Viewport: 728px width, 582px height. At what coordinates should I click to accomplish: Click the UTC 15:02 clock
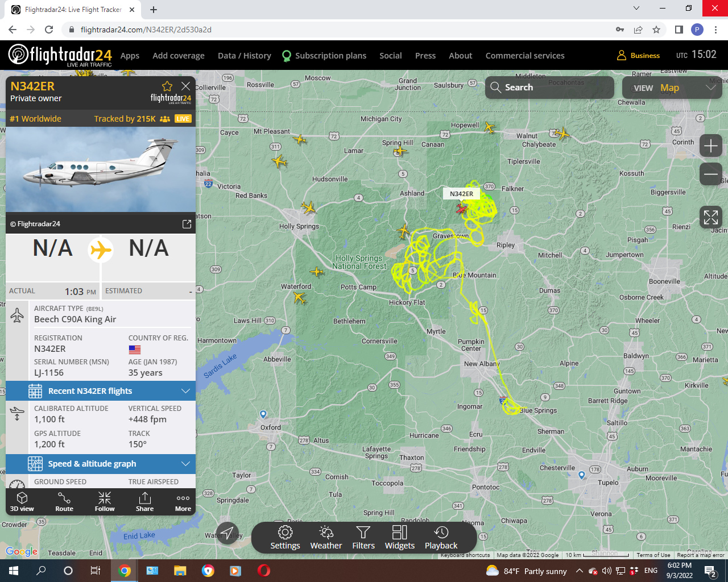[696, 55]
